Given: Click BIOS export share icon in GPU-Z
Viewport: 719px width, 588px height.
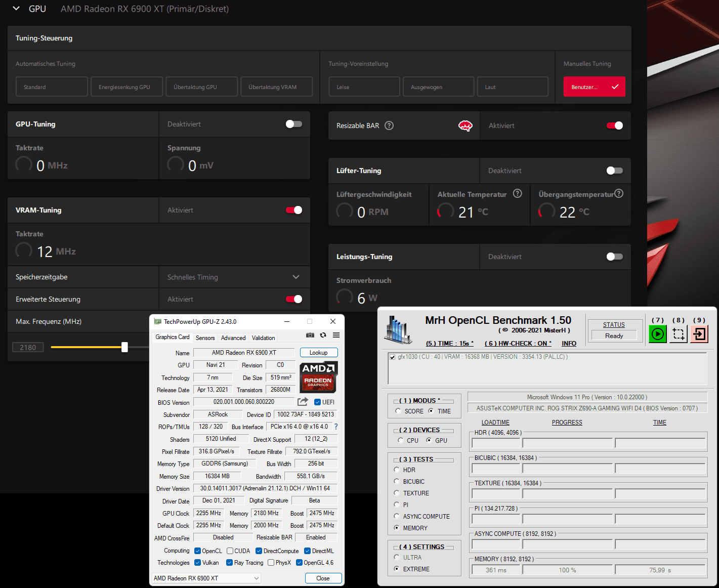Looking at the screenshot, I should click(x=303, y=402).
